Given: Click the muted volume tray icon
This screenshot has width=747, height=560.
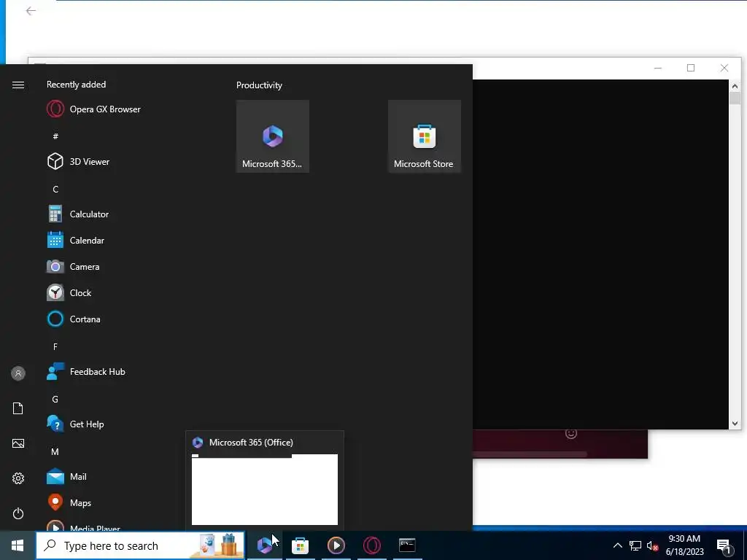Looking at the screenshot, I should coord(652,545).
